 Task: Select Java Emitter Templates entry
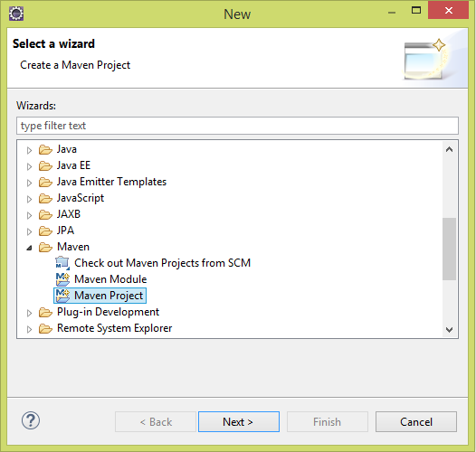[111, 182]
